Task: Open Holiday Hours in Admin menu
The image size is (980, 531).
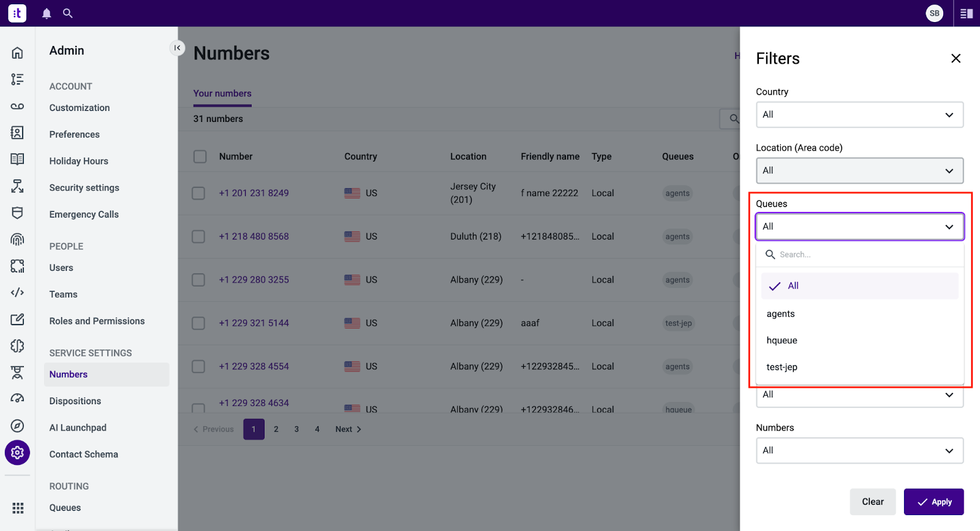Action: coord(78,161)
